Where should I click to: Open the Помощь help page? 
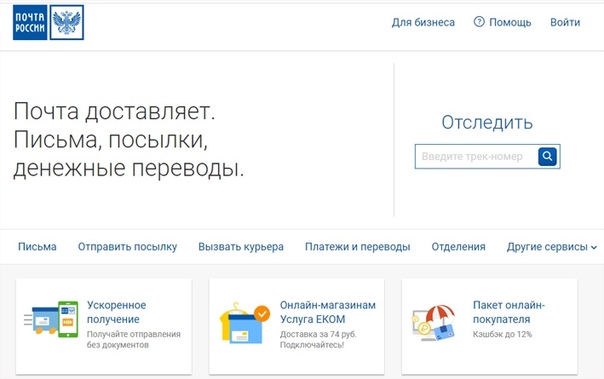(x=510, y=22)
